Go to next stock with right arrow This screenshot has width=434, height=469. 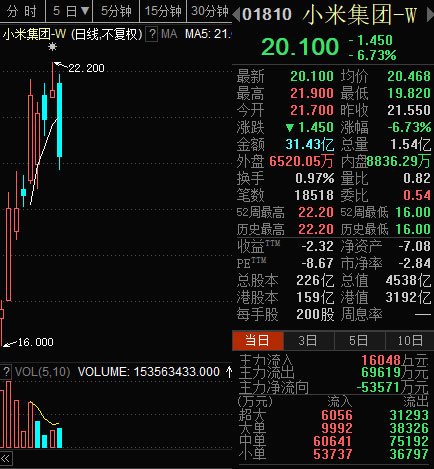click(x=430, y=15)
